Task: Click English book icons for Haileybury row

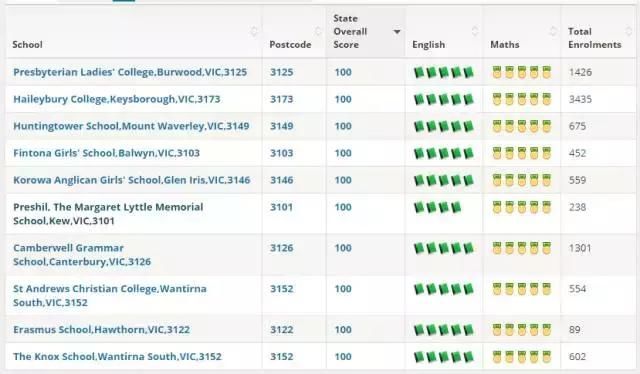Action: [x=444, y=99]
